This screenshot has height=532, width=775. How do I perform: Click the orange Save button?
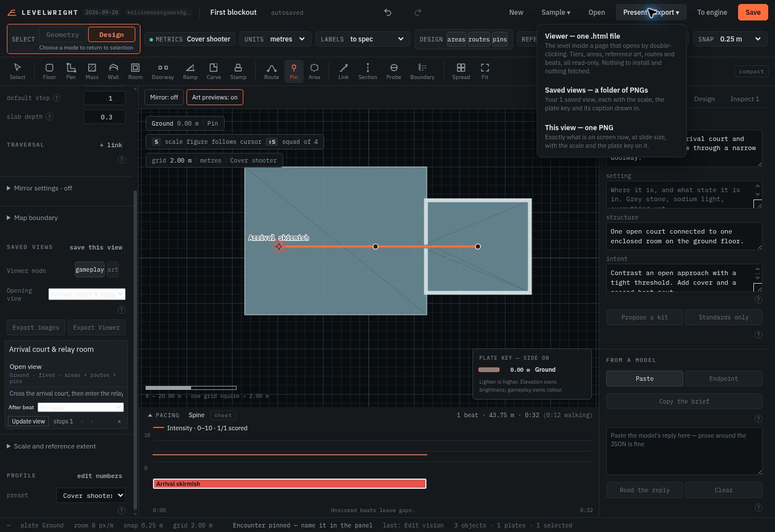click(753, 12)
